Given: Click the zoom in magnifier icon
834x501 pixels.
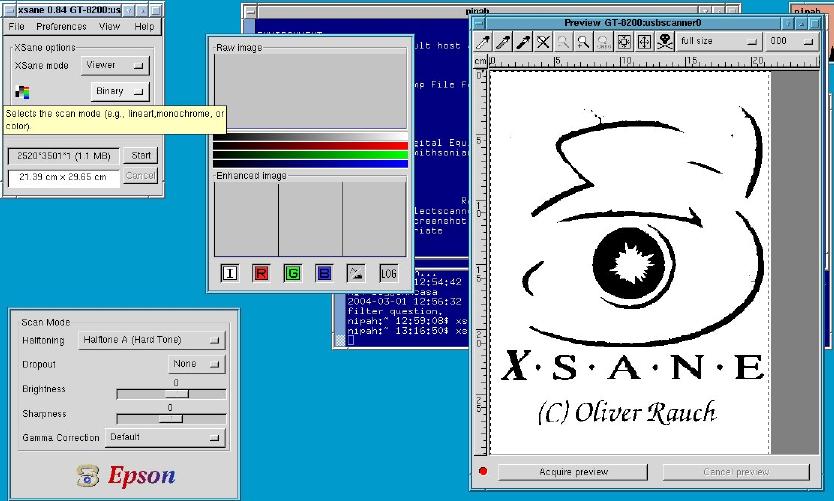Looking at the screenshot, I should 583,42.
